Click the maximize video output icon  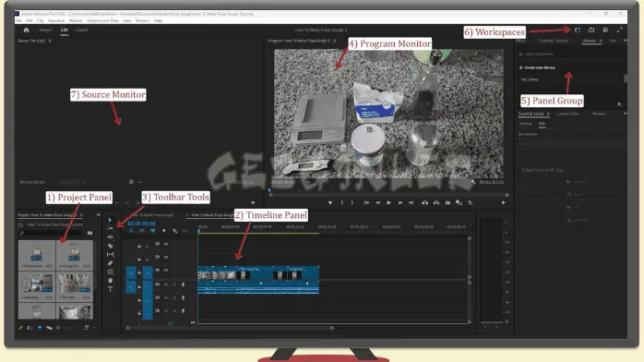(620, 30)
